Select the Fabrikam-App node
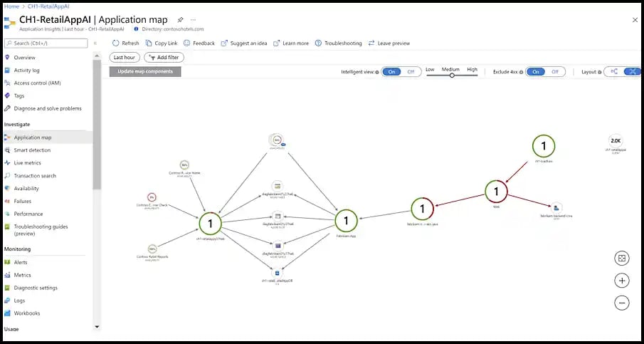The image size is (644, 344). [346, 221]
